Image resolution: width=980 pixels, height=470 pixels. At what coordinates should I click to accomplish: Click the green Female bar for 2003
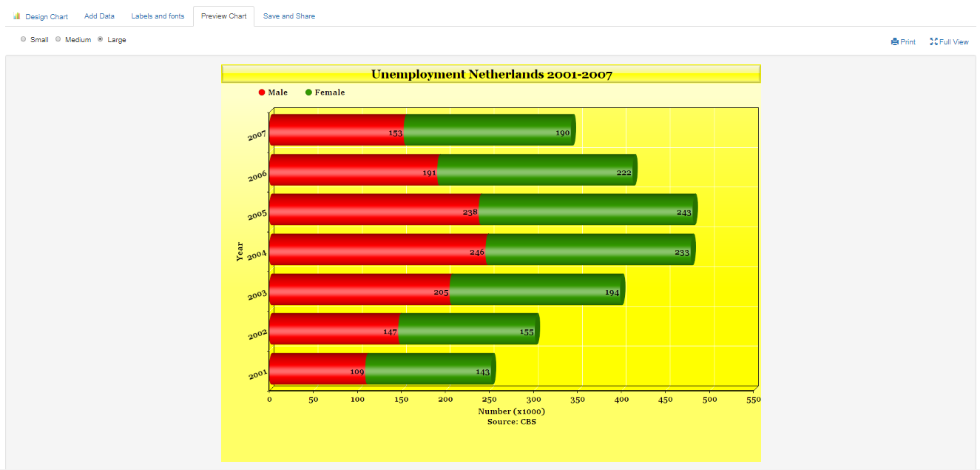pos(538,289)
